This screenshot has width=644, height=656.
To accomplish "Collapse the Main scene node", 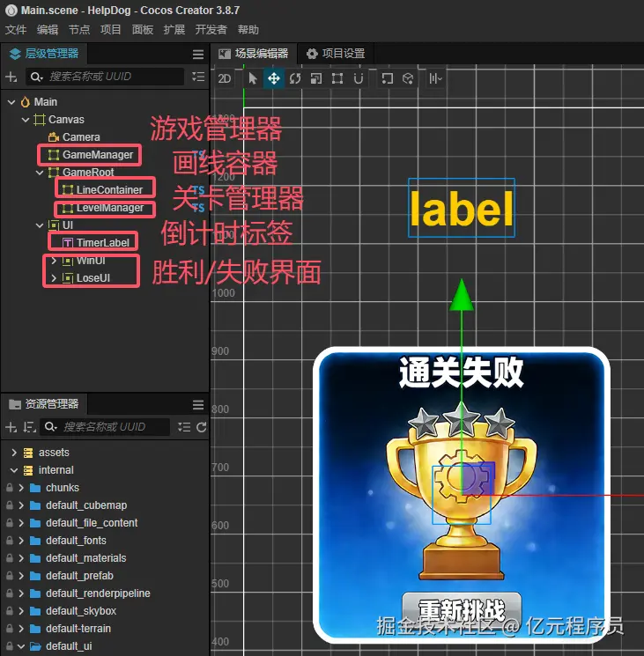I will tap(11, 102).
